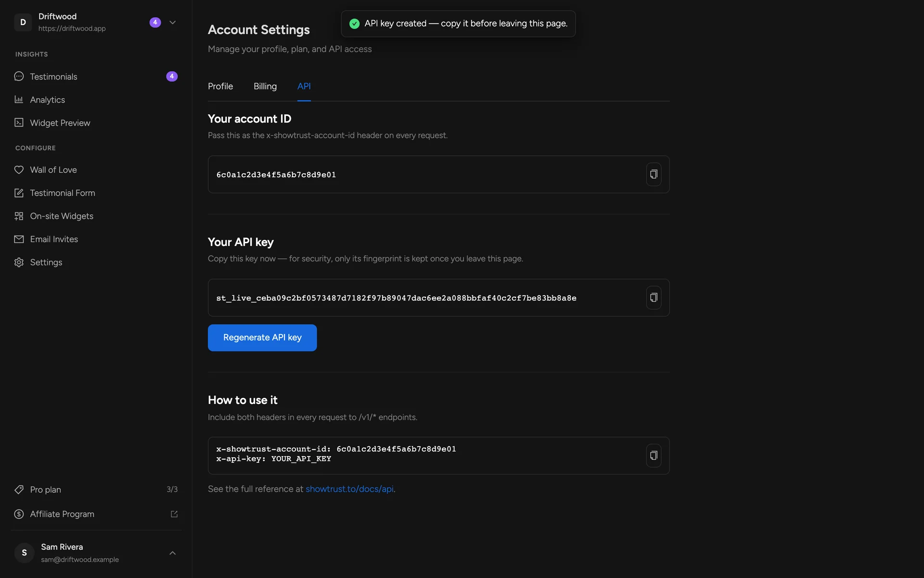Expand the Driftwood workspace switcher chevron
The width and height of the screenshot is (924, 578).
tap(172, 22)
